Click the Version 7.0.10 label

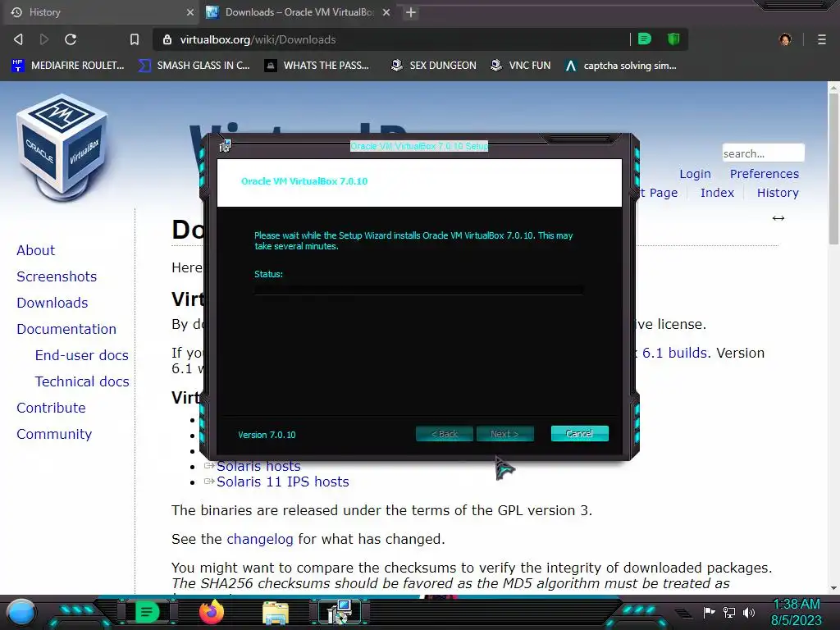coord(267,435)
